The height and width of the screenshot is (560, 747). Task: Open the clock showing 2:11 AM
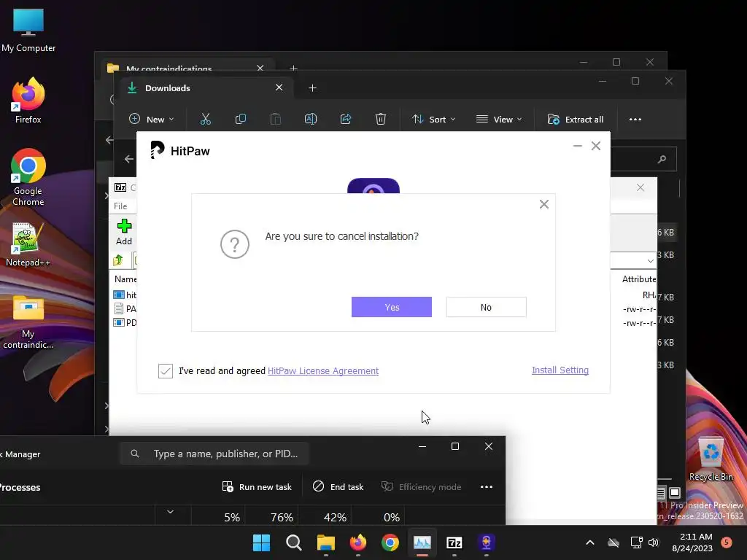692,542
